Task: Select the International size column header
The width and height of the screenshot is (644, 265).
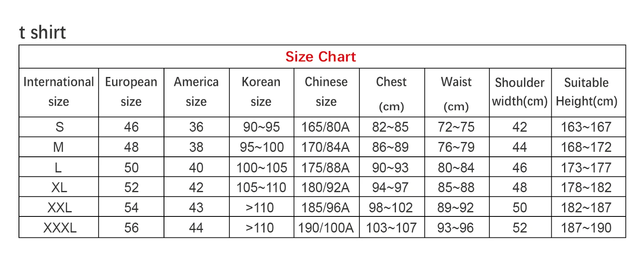Action: tap(59, 92)
